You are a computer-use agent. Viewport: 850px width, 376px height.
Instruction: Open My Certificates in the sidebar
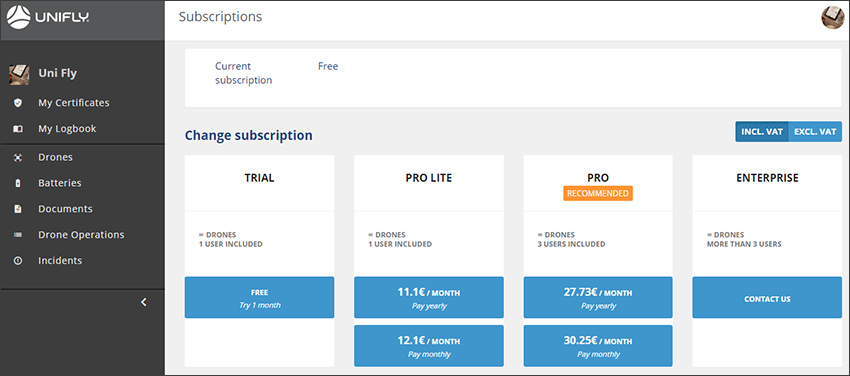point(74,102)
